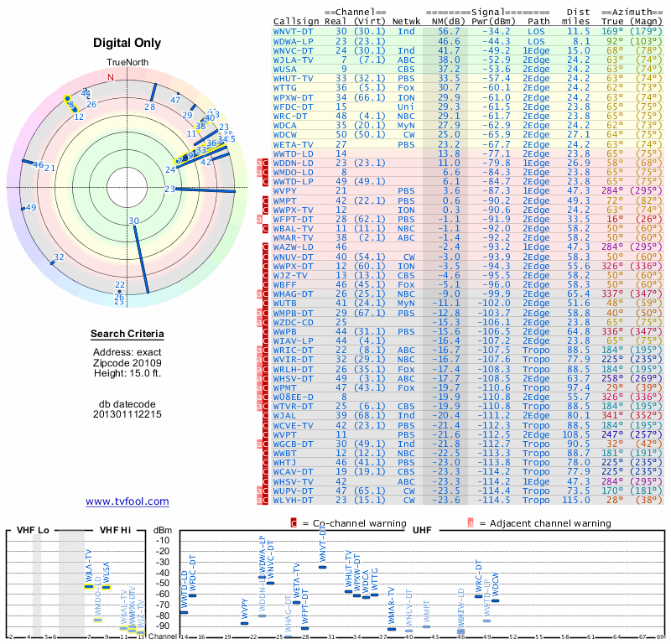Click co-channel warning icon beside WWTD-LP
Image resolution: width=671 pixels, height=644 pixels.
[x=265, y=182]
